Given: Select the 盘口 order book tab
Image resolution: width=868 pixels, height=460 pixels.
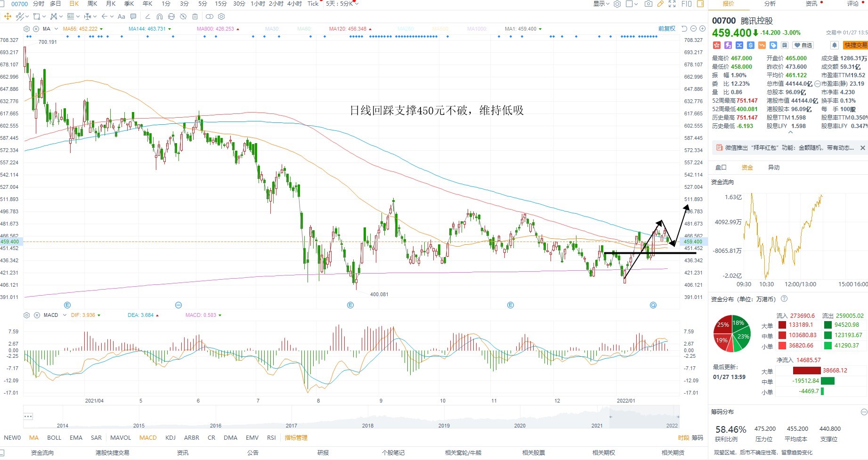Looking at the screenshot, I should (721, 167).
